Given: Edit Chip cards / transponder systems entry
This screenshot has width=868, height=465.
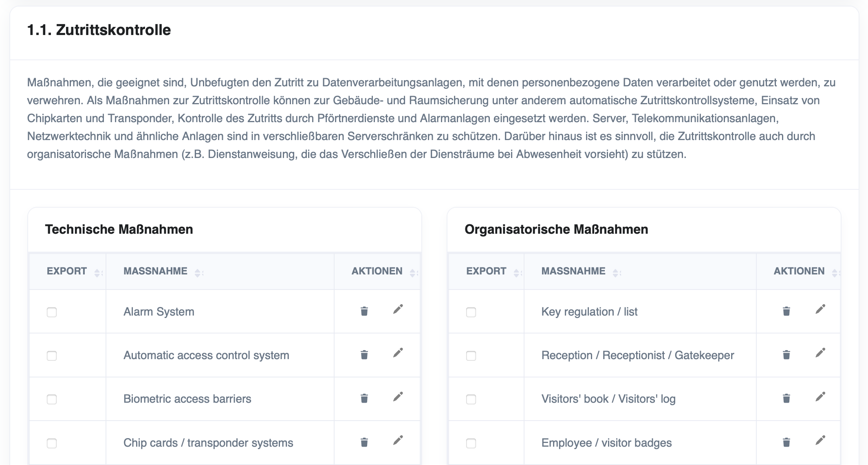Looking at the screenshot, I should click(398, 440).
